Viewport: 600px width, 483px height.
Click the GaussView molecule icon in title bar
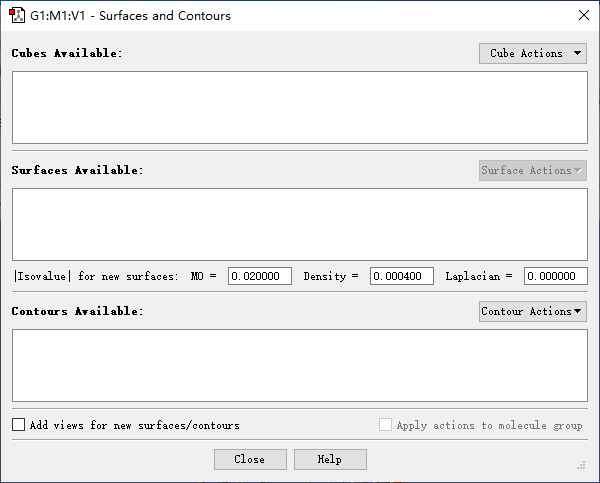pos(17,16)
